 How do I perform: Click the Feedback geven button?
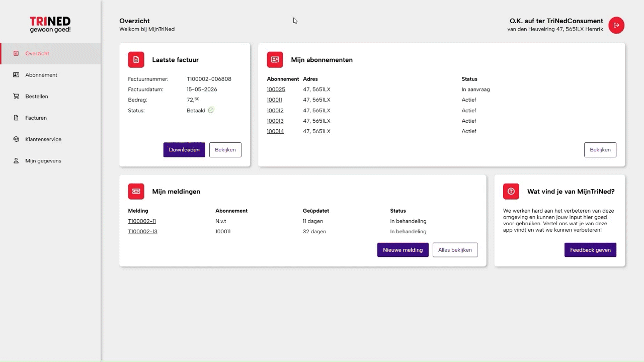[x=590, y=250]
